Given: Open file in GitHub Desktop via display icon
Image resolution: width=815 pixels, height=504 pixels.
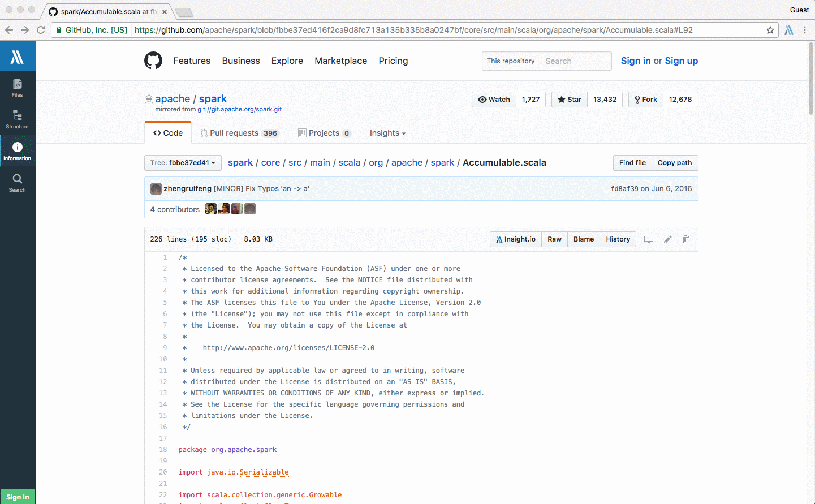Looking at the screenshot, I should click(x=649, y=239).
